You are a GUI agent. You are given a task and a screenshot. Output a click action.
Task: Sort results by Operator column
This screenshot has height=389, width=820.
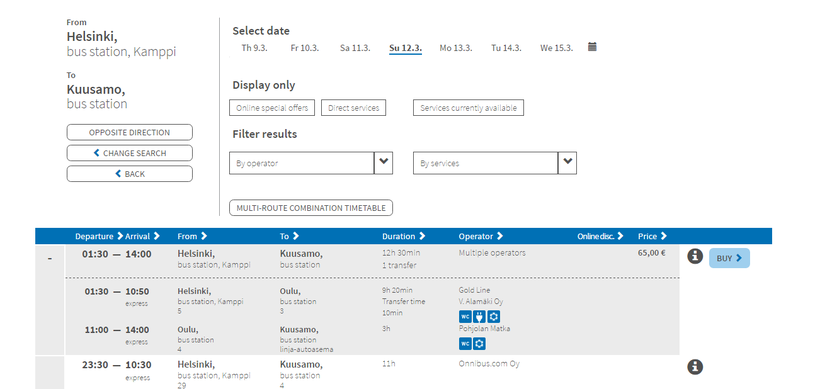[481, 236]
